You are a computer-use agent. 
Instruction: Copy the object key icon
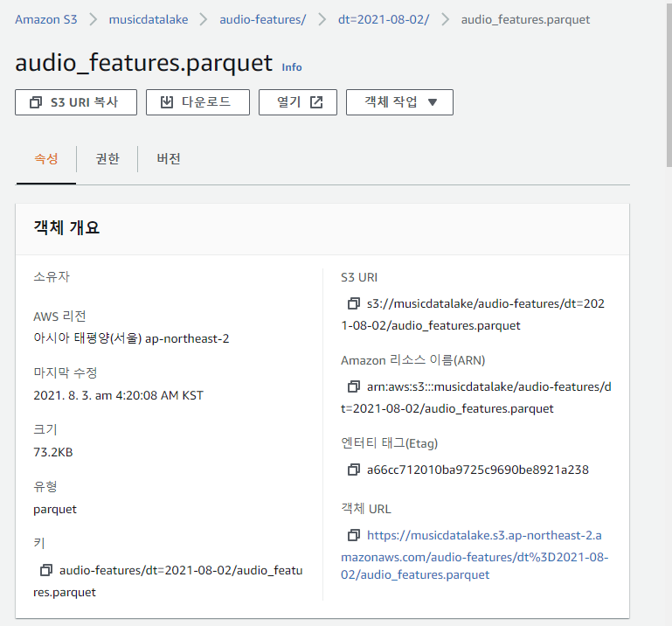[x=45, y=570]
